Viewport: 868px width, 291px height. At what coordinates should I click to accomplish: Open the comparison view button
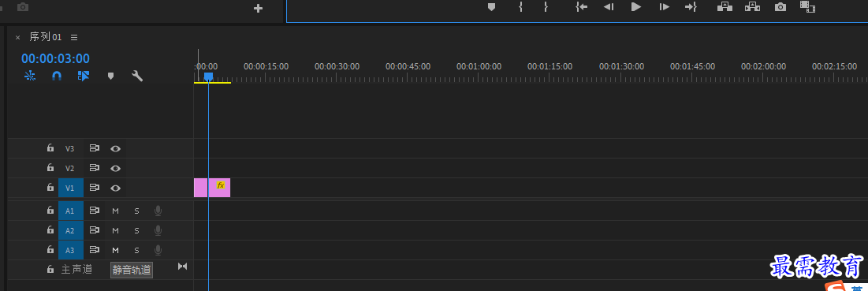point(807,6)
